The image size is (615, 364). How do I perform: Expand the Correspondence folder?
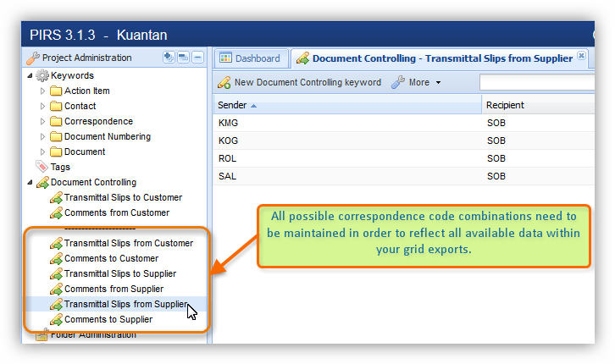pos(42,121)
